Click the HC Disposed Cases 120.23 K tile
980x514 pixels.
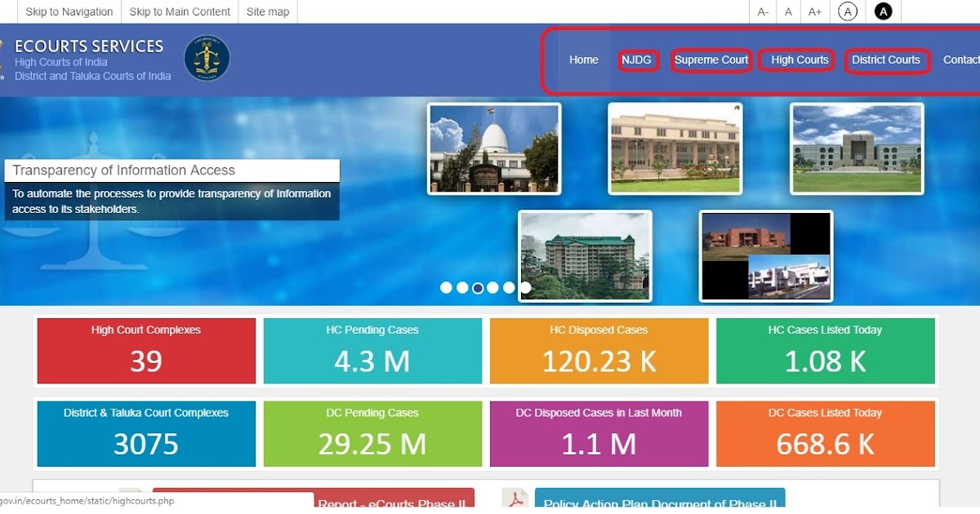tap(599, 351)
